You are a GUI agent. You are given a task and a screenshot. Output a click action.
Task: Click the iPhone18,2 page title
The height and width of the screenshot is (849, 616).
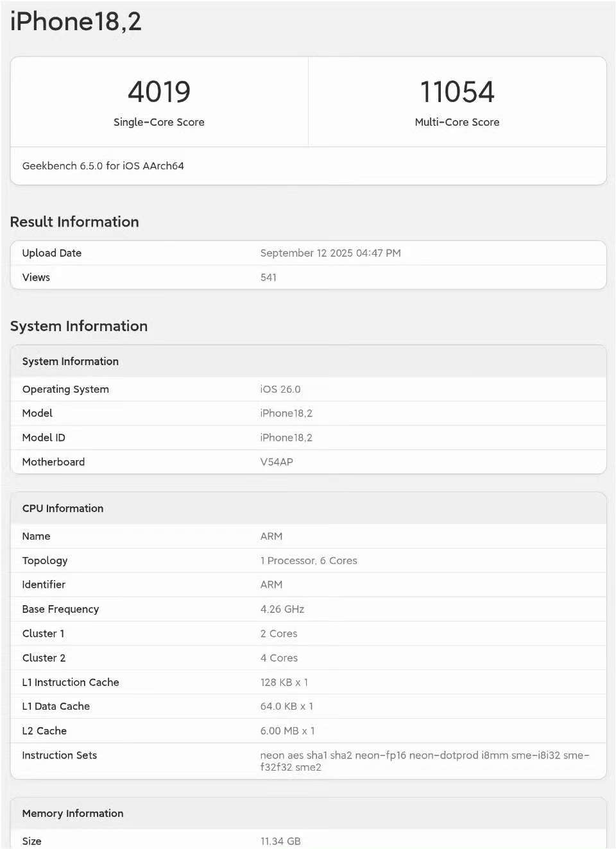pyautogui.click(x=76, y=22)
